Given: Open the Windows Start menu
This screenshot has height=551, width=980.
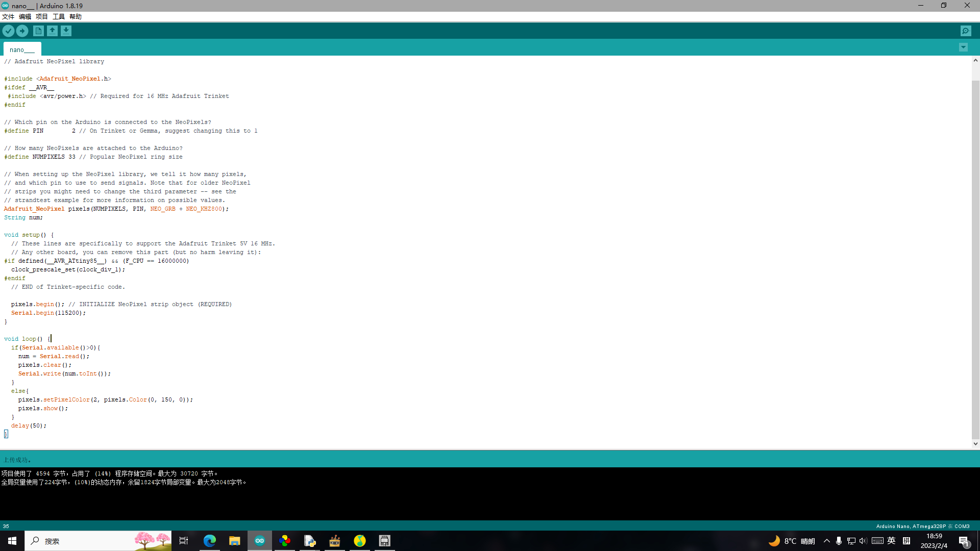Looking at the screenshot, I should tap(12, 541).
